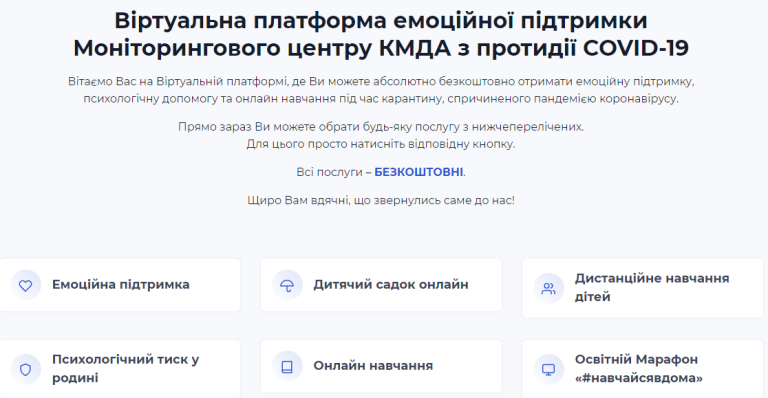Go to the Онлайн навчання label
The width and height of the screenshot is (768, 398).
coord(373,366)
